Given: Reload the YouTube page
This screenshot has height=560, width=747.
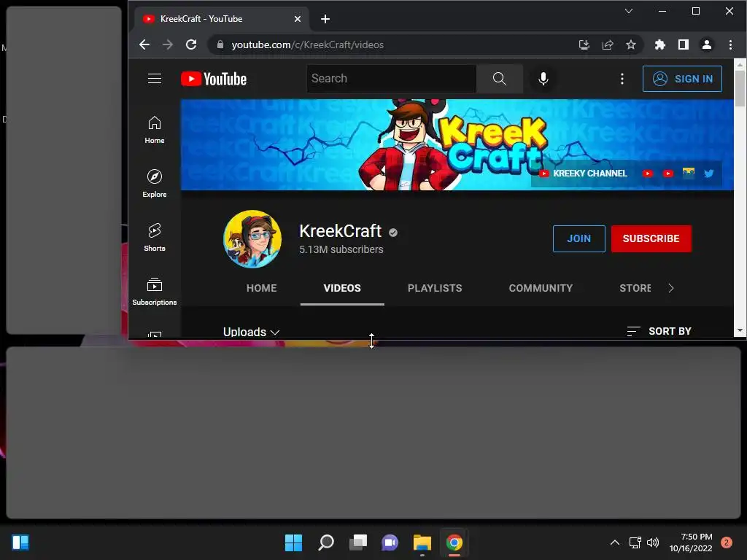Looking at the screenshot, I should pyautogui.click(x=191, y=44).
